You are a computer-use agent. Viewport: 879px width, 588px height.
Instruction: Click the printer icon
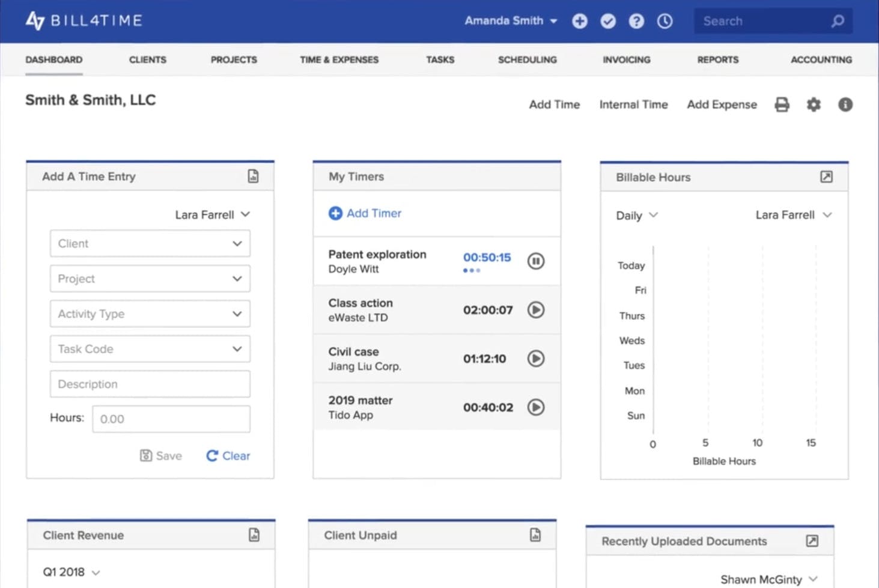[782, 105]
